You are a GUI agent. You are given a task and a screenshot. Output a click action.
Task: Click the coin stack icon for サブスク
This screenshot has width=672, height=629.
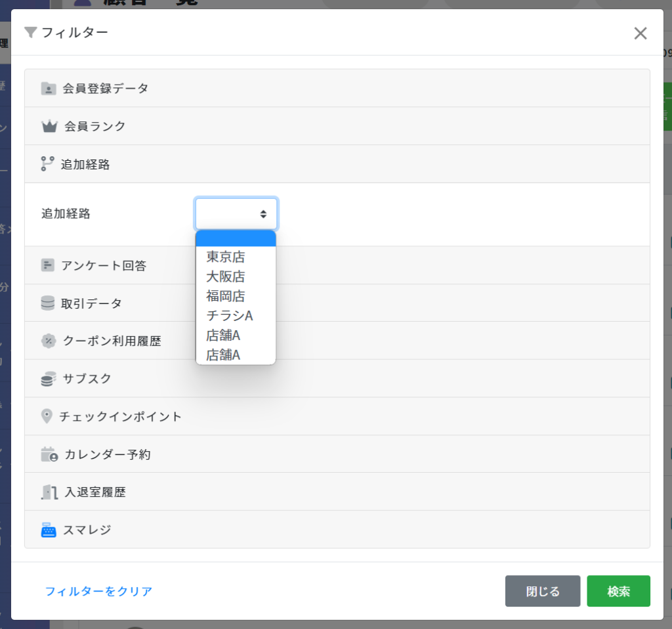pyautogui.click(x=48, y=379)
